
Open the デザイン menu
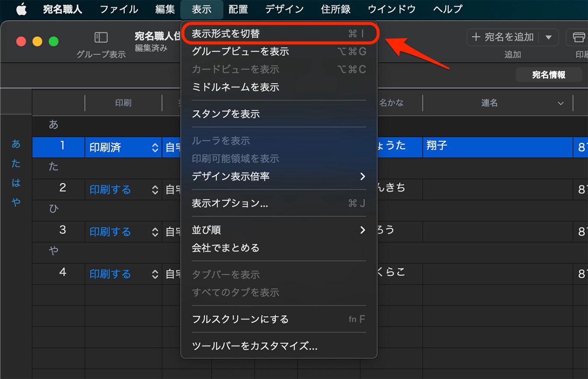pyautogui.click(x=284, y=9)
